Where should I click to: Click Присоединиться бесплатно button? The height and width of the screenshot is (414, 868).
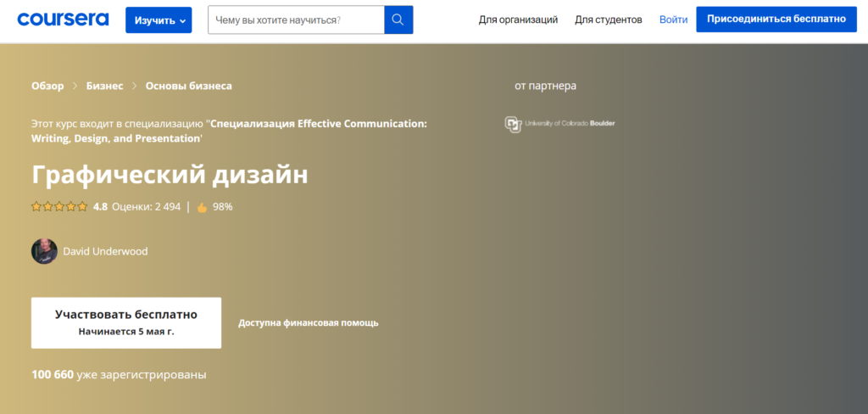[776, 20]
